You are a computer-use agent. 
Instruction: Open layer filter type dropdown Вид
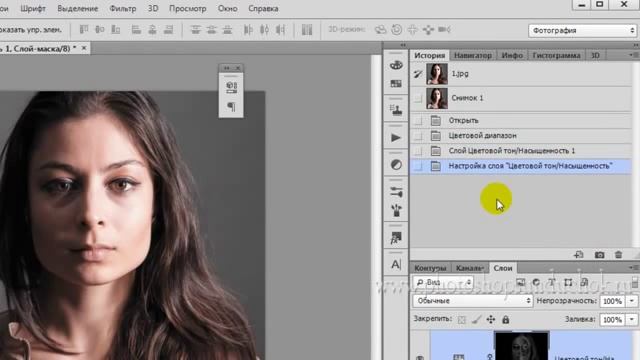443,282
